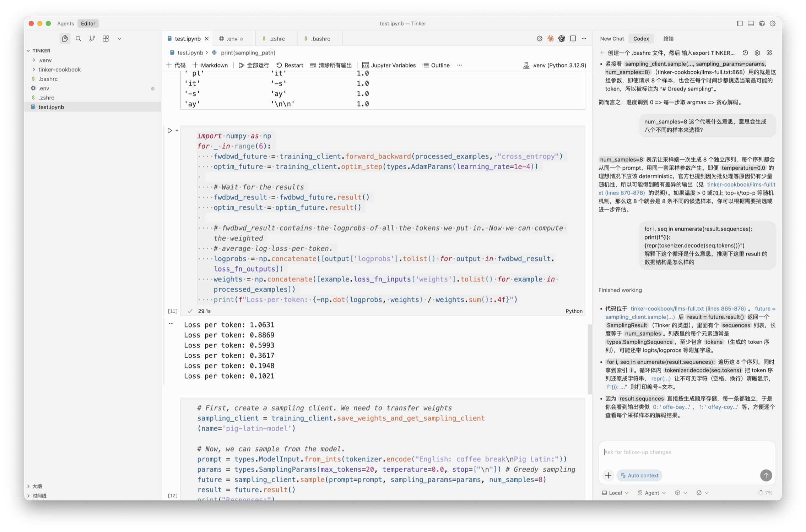806x532 pixels.
Task: Click the Restart kernel button
Action: [x=290, y=65]
